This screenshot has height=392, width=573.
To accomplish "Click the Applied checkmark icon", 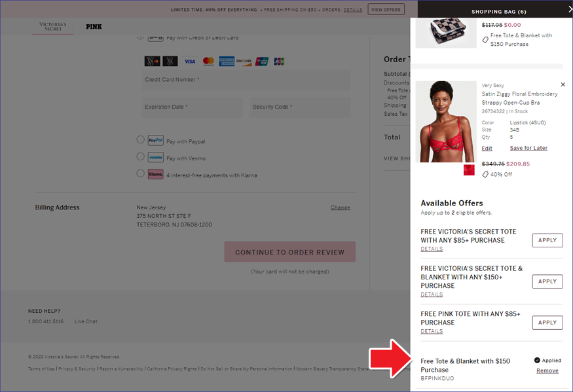I will (537, 360).
